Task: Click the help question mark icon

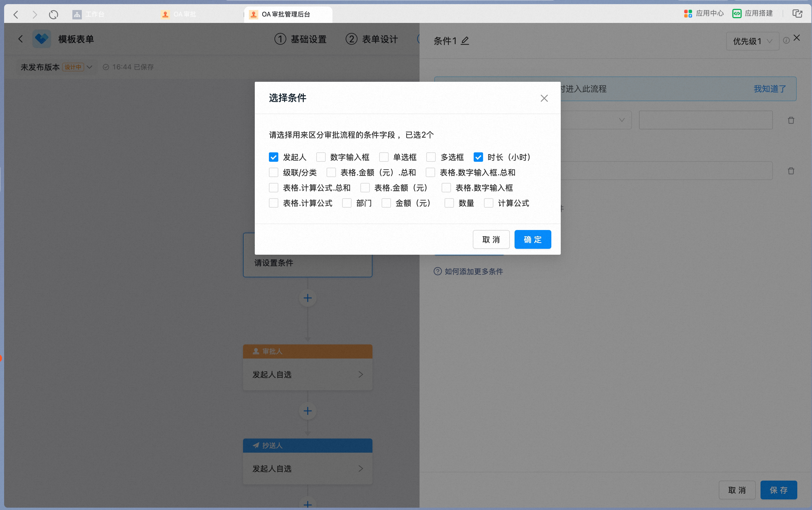Action: 437,271
